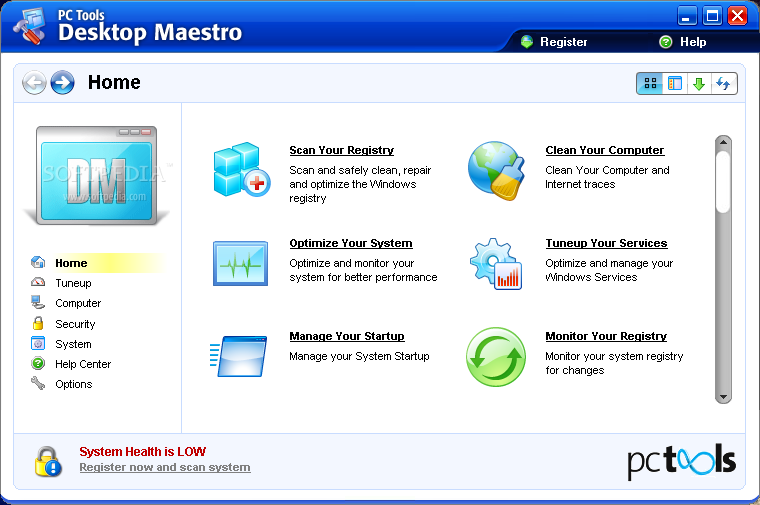Screen dimensions: 760x505
Task: Close the Desktop Maestro window
Action: pos(738,16)
